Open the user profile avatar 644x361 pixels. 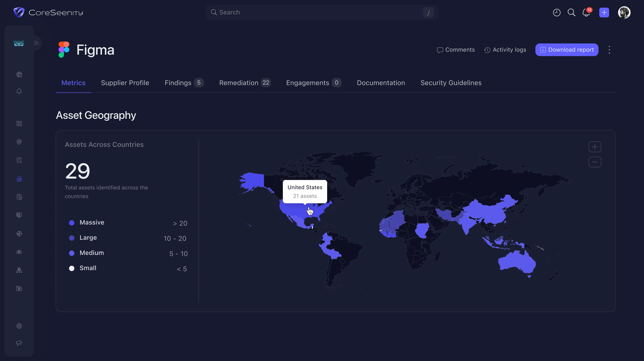[x=624, y=13]
